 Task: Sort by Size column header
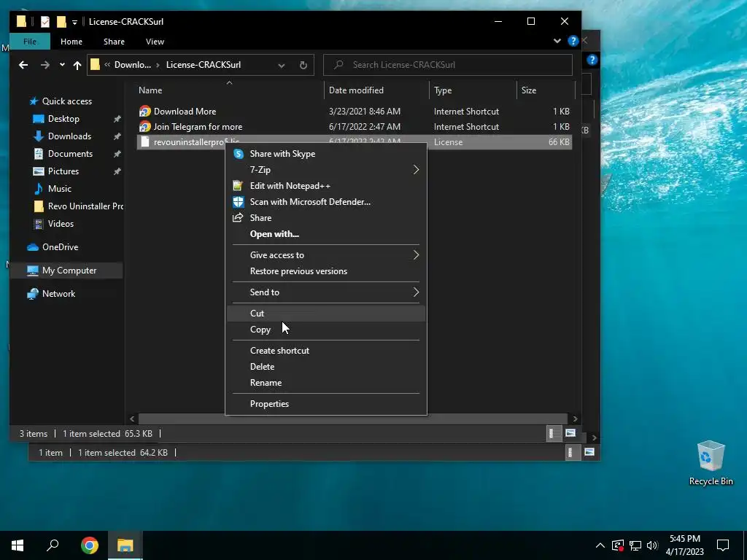[x=546, y=90]
